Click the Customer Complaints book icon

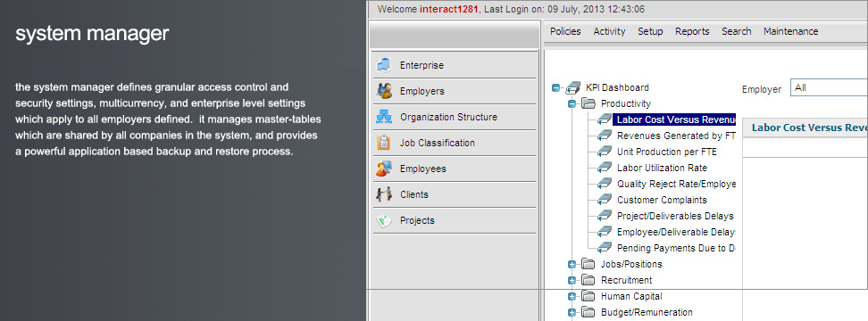pos(605,200)
